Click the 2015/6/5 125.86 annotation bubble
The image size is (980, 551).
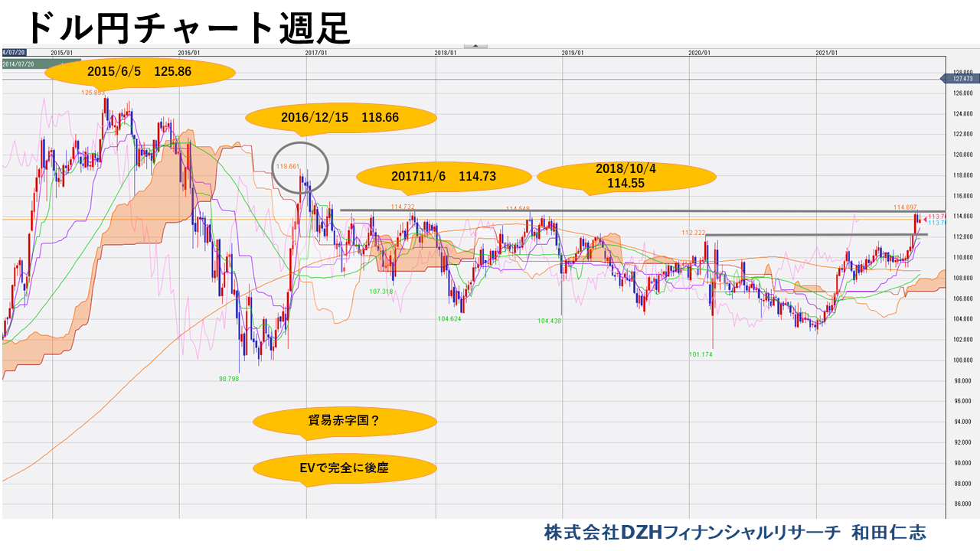[141, 73]
